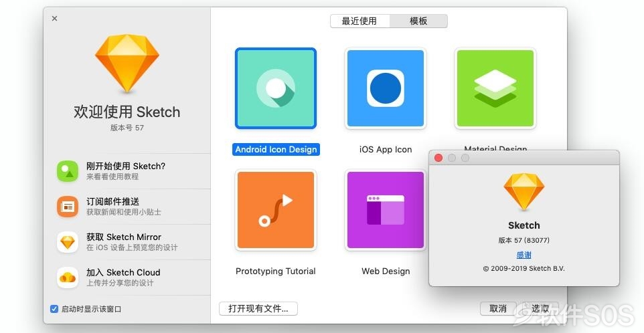Click the Android Icon Design label

pyautogui.click(x=276, y=149)
